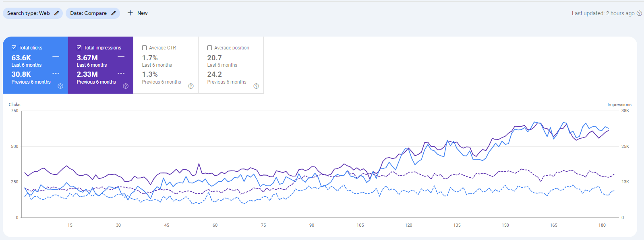
Task: Open help icon beside Last updated text
Action: [639, 13]
